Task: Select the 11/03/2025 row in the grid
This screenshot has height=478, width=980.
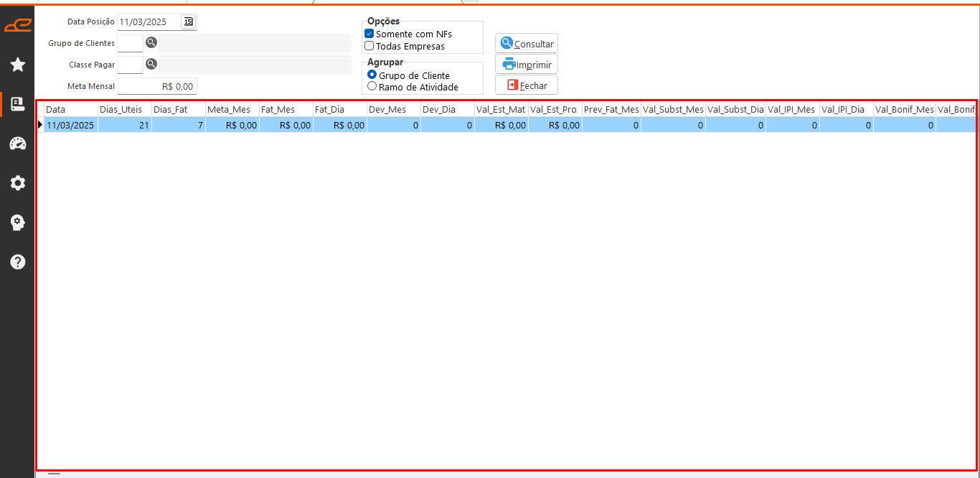Action: click(x=70, y=125)
